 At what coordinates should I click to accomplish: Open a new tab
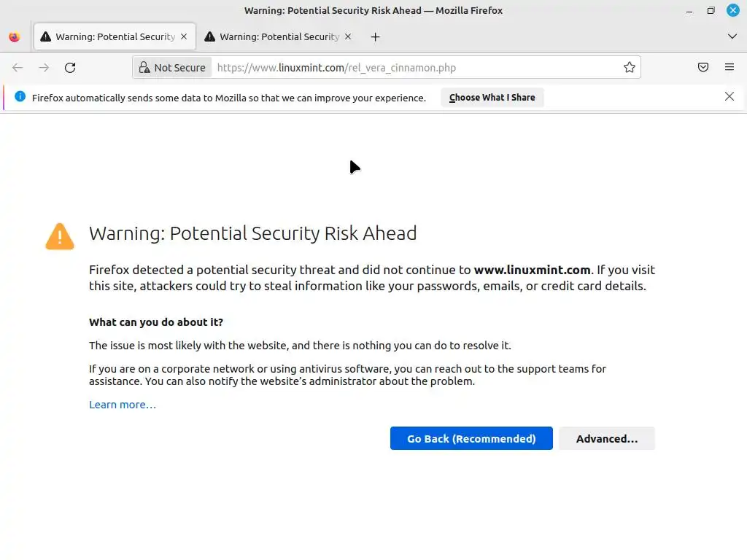coord(375,36)
